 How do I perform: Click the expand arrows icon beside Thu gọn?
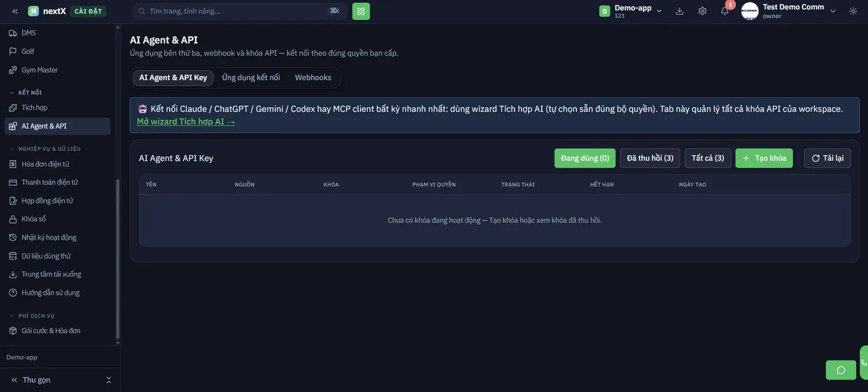[108, 380]
